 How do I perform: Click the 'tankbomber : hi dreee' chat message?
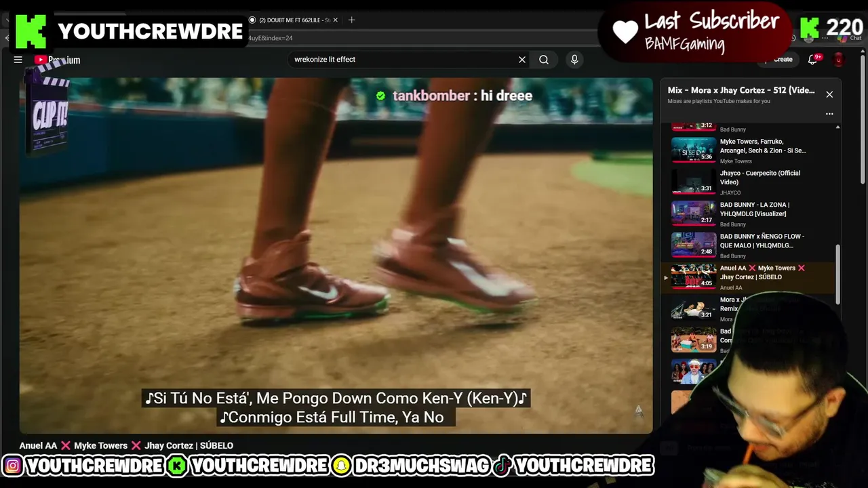[x=462, y=96]
